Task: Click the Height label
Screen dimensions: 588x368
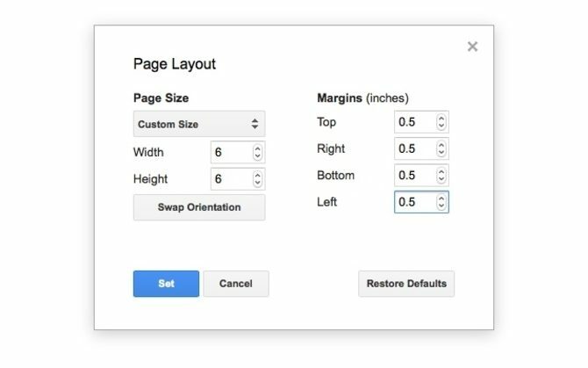Action: (x=150, y=179)
